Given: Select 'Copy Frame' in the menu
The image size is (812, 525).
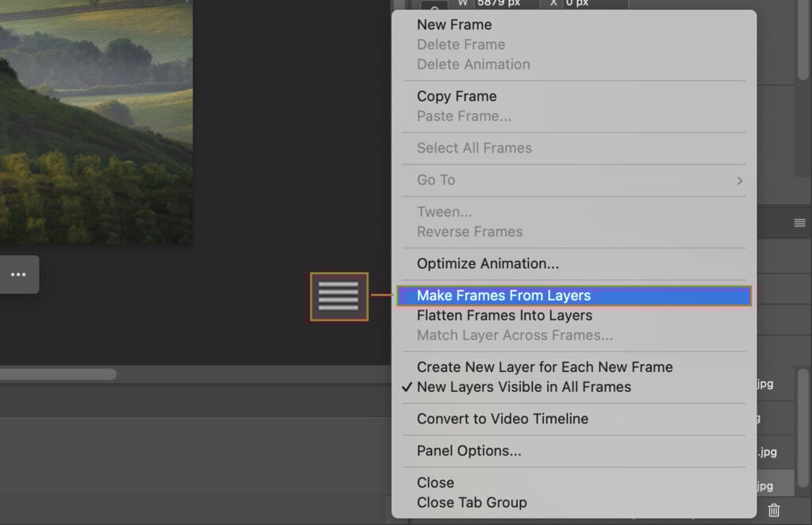Looking at the screenshot, I should coord(457,96).
